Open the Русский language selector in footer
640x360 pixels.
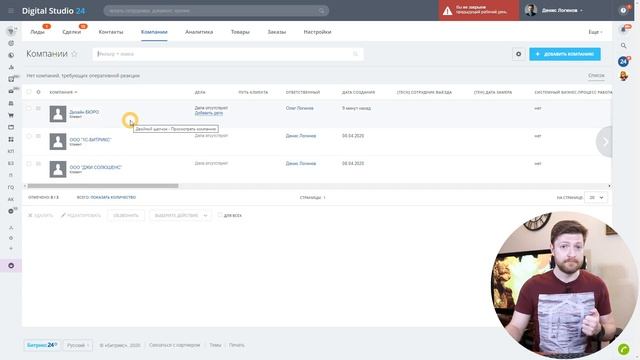tap(78, 345)
